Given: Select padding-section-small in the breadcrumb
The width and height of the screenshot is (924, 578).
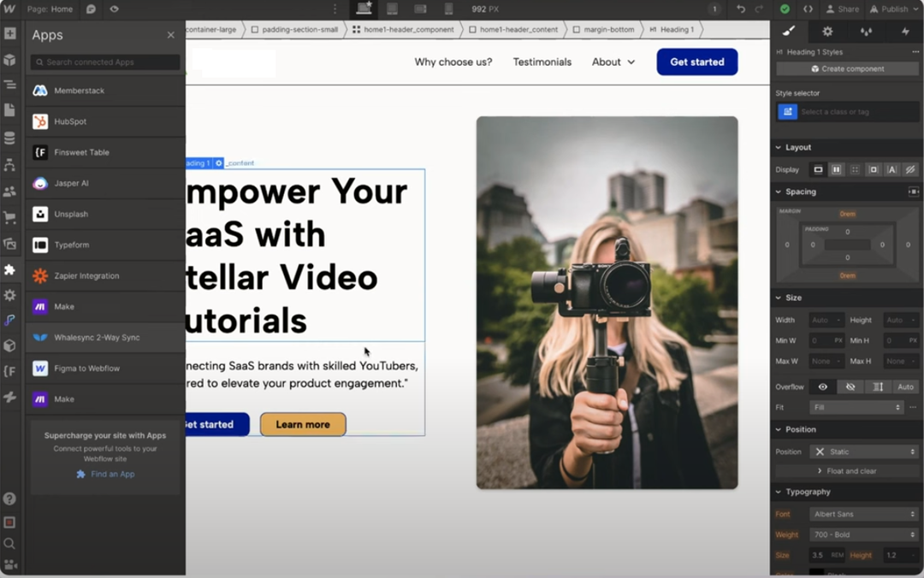Looking at the screenshot, I should coord(294,29).
